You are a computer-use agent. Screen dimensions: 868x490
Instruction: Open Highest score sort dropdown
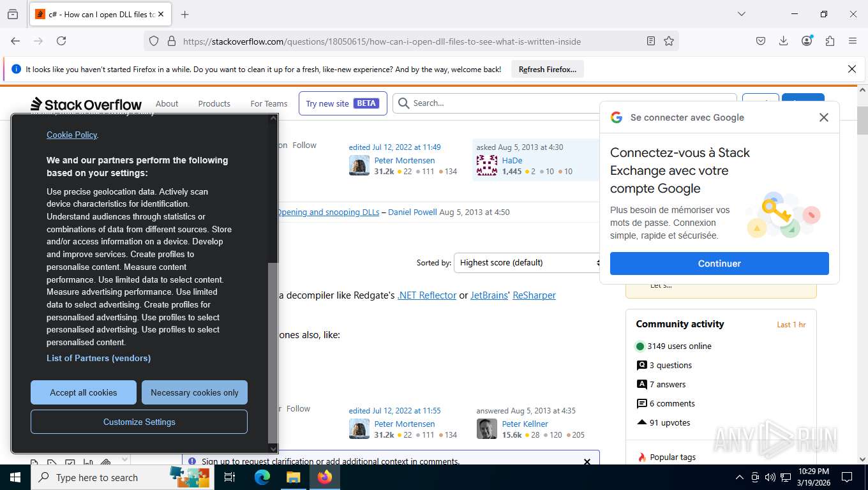(x=528, y=262)
